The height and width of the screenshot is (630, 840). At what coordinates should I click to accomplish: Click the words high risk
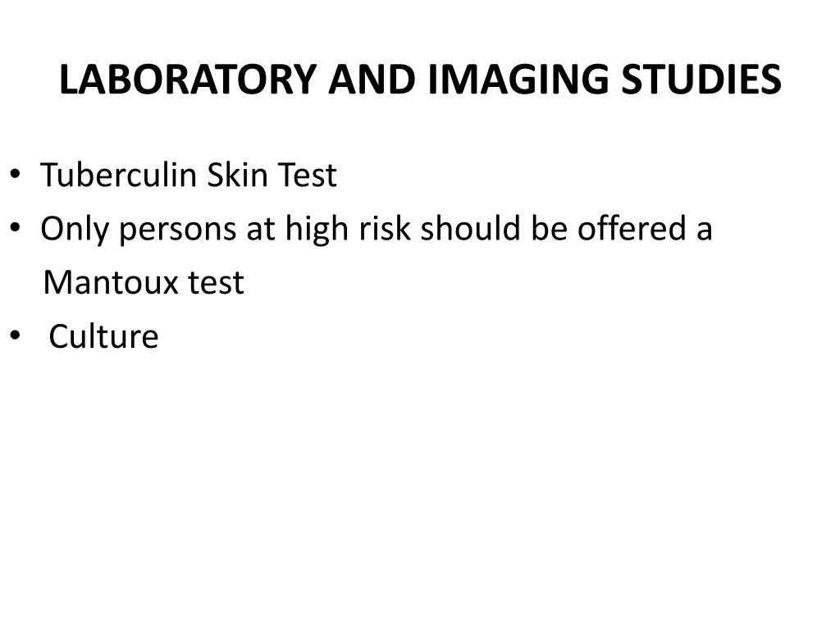click(348, 230)
